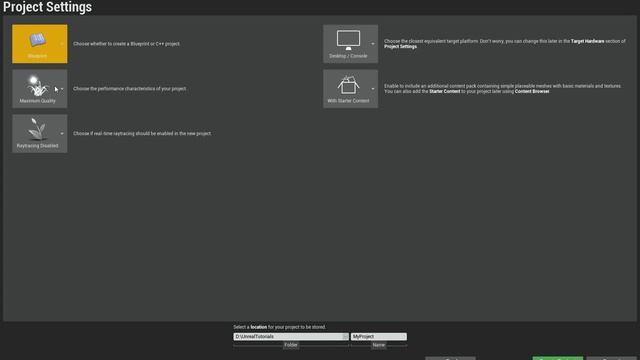Click the Maximum Quality flower icon
This screenshot has width=640, height=360.
37,86
